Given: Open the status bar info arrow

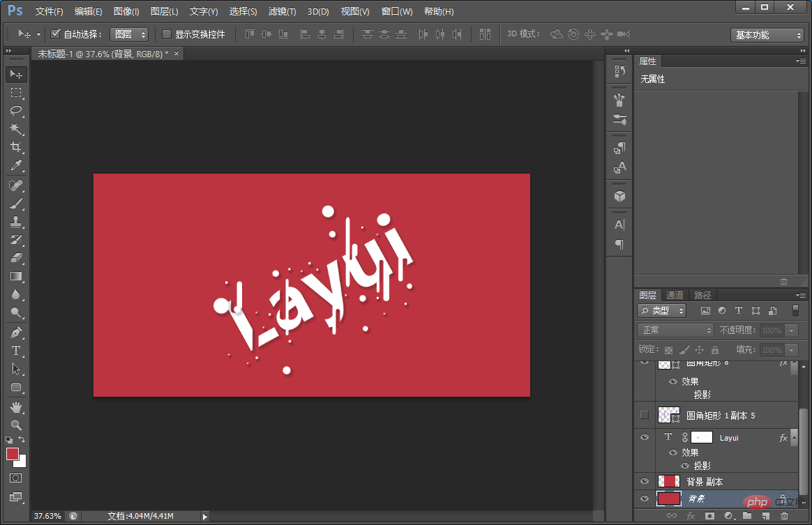Looking at the screenshot, I should coord(204,516).
